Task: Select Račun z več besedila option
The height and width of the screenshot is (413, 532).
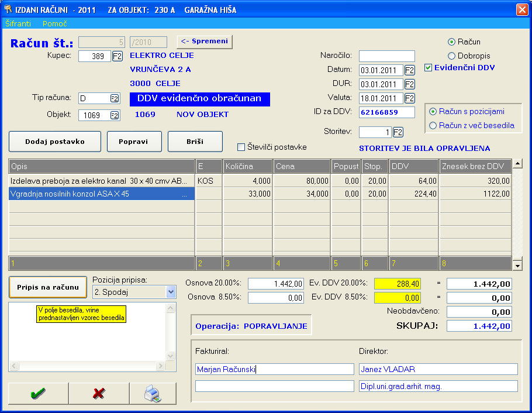Action: pos(433,125)
